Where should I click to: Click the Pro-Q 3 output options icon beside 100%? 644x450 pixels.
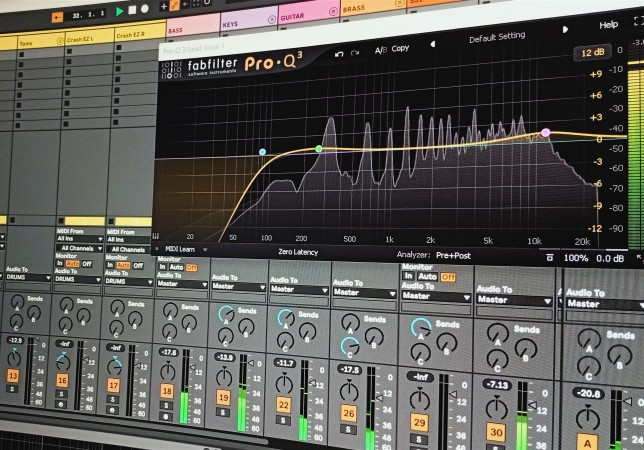(x=550, y=257)
